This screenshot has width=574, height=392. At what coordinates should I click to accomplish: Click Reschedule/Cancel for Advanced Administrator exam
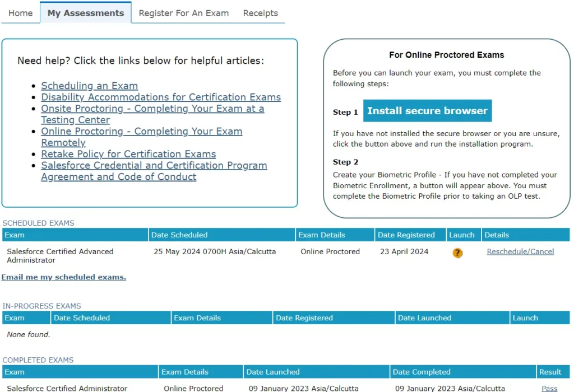pyautogui.click(x=520, y=251)
